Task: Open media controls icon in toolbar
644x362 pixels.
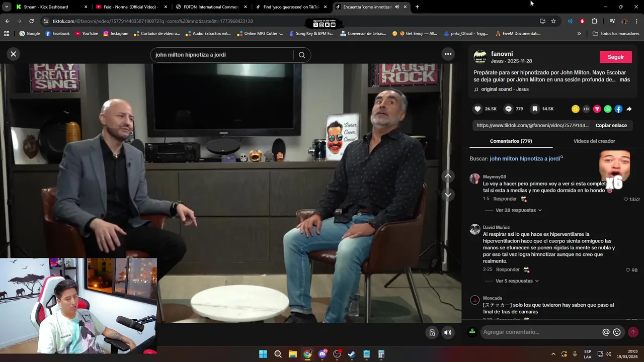Action: (x=612, y=21)
